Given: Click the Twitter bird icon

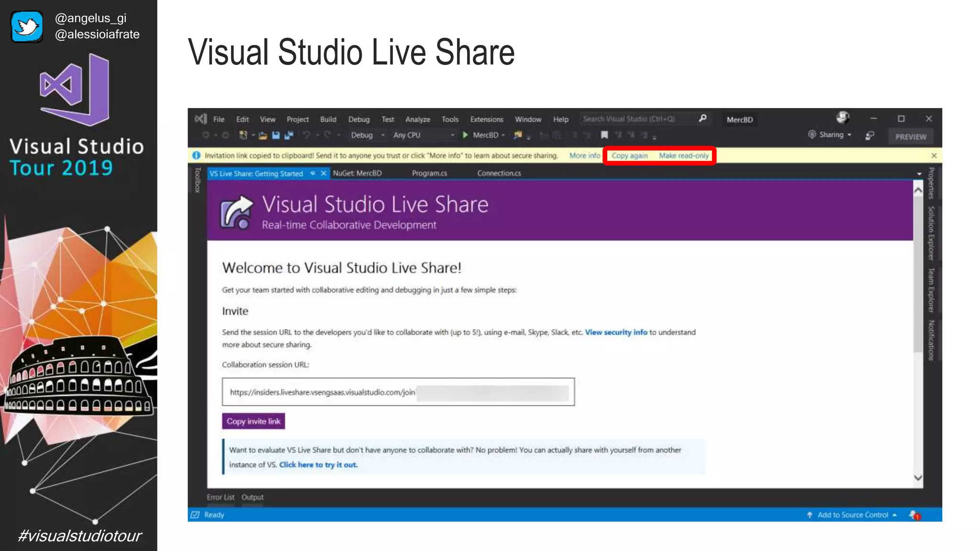Looking at the screenshot, I should pos(27,27).
